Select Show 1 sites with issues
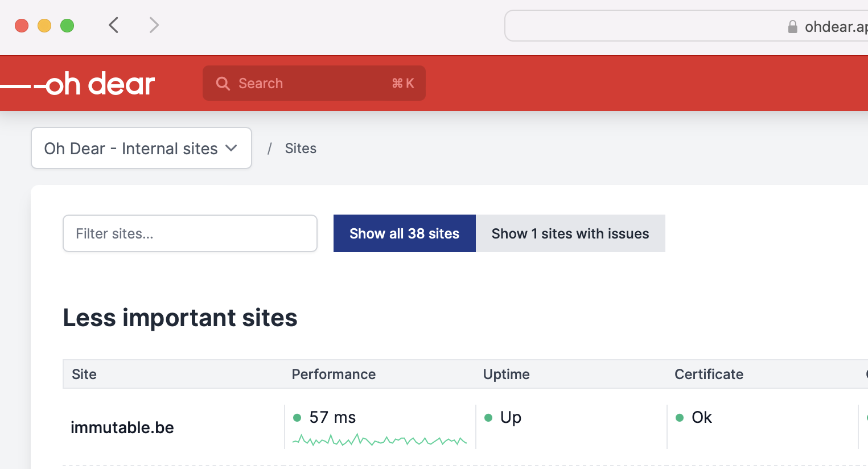Viewport: 868px width, 469px height. coord(570,233)
